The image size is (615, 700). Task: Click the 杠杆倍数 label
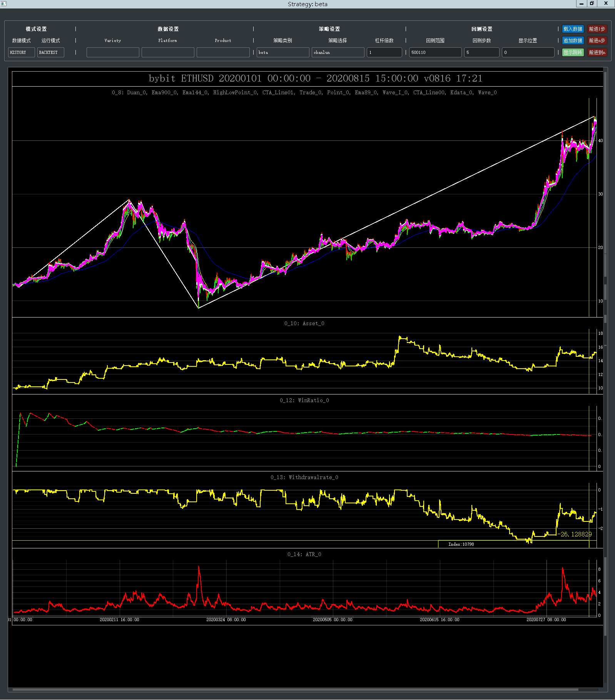click(384, 40)
